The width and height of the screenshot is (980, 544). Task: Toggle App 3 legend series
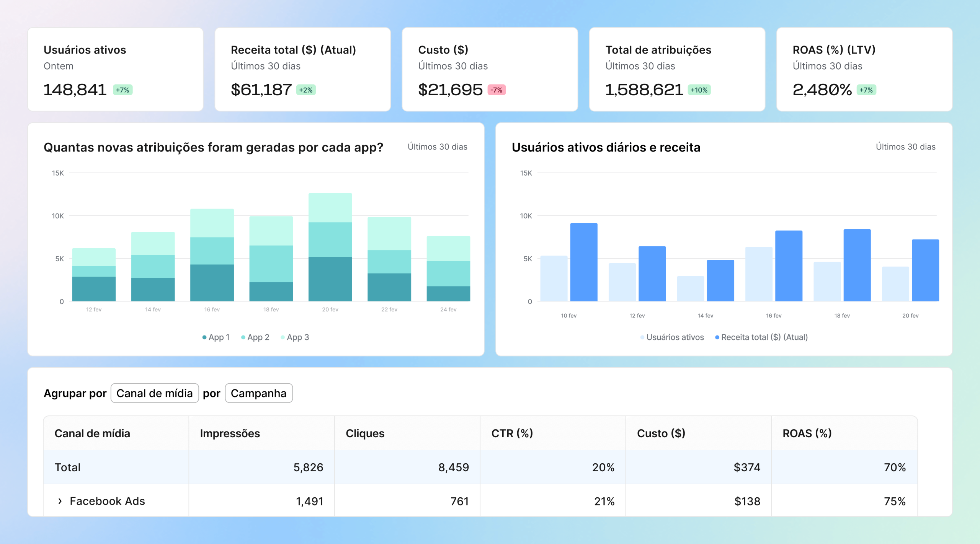click(295, 337)
